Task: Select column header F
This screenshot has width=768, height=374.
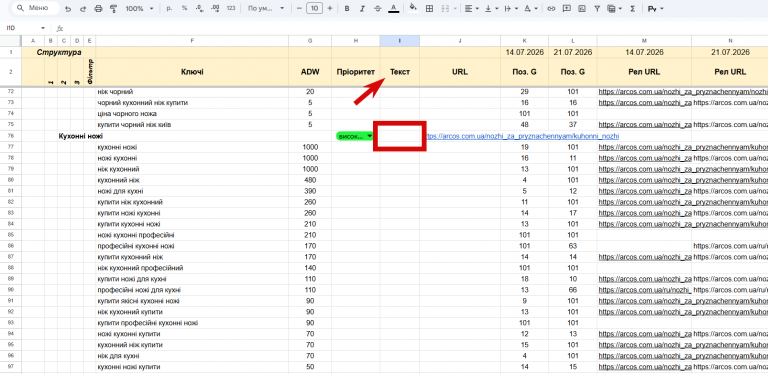Action: point(192,41)
